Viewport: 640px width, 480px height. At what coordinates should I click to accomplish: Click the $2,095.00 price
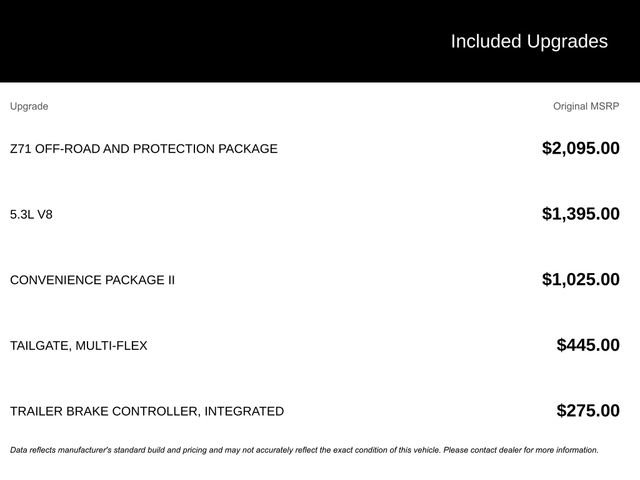[580, 148]
